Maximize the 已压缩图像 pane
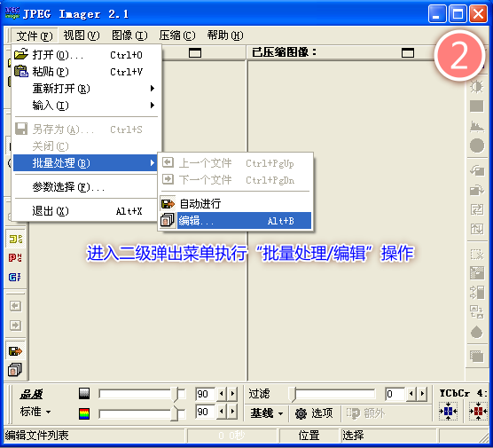The width and height of the screenshot is (493, 448). (x=408, y=52)
